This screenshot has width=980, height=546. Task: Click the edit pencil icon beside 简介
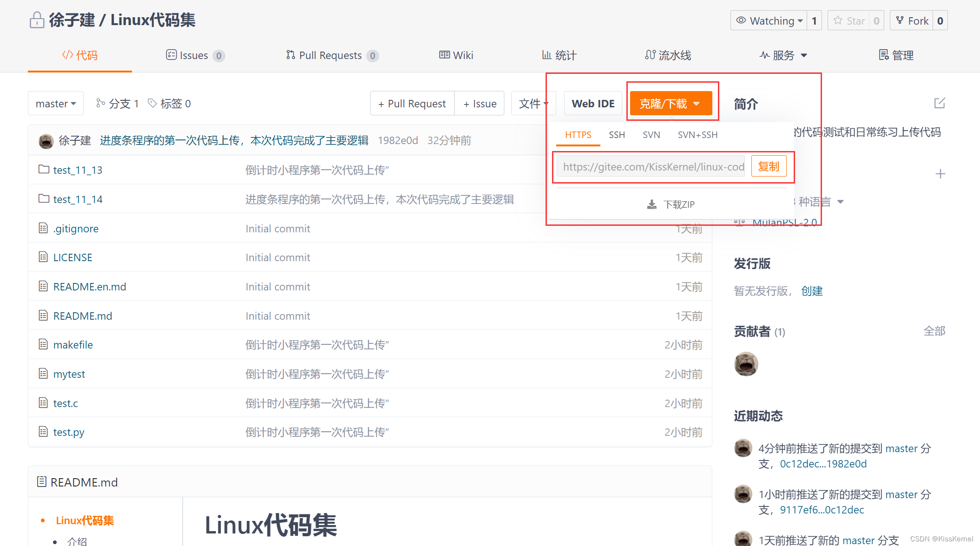pos(940,103)
